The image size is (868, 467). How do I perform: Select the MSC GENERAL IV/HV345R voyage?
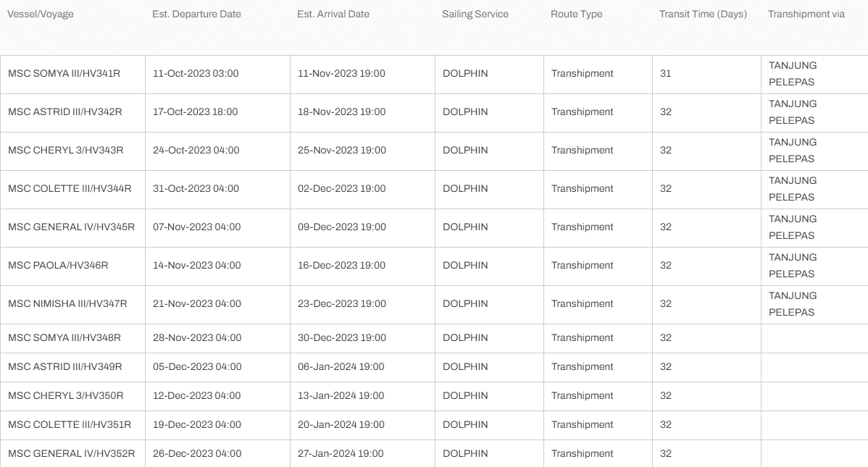tap(72, 227)
